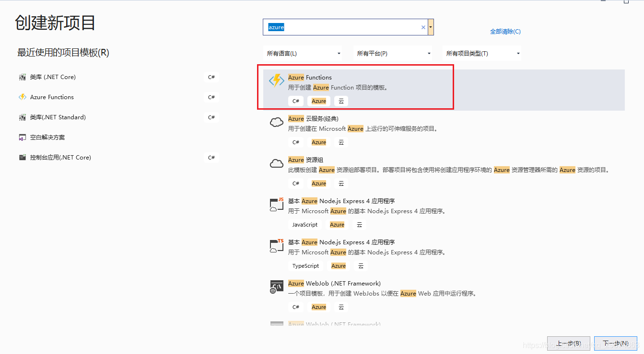Click the Azure tag under Azure Functions template

click(319, 101)
